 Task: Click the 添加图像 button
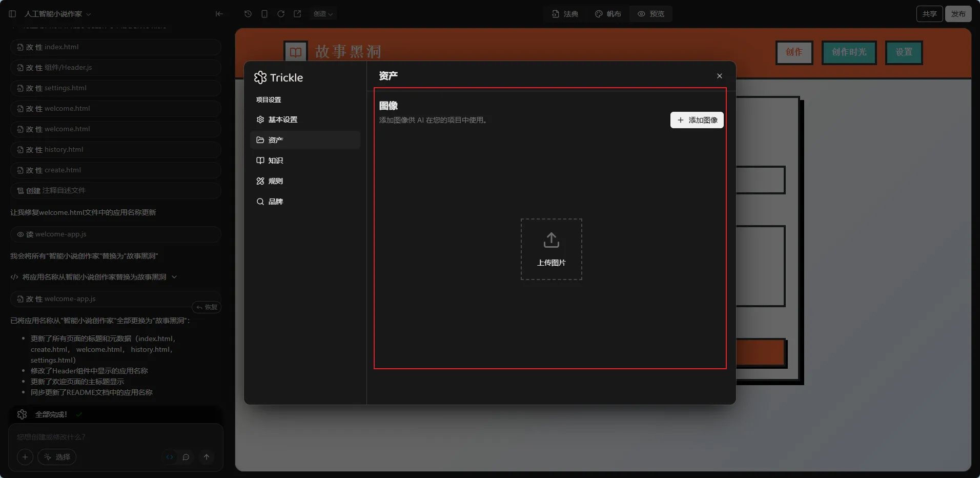point(697,120)
